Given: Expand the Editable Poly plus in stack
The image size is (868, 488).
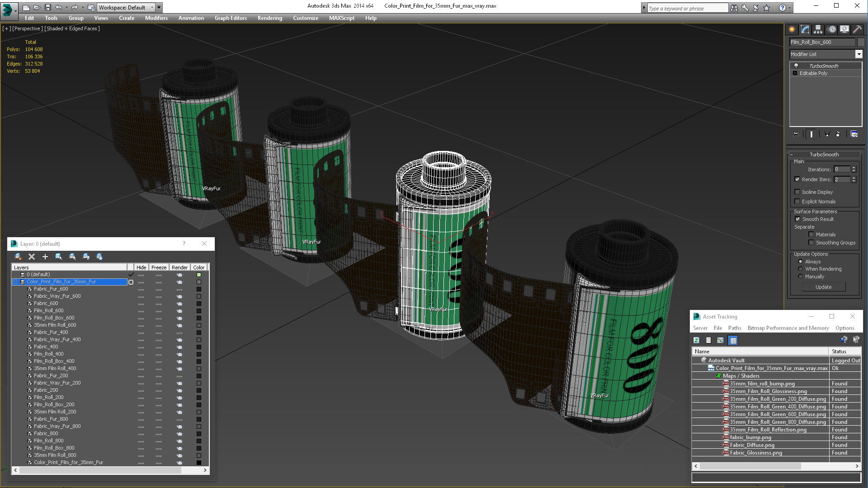Looking at the screenshot, I should click(x=795, y=73).
